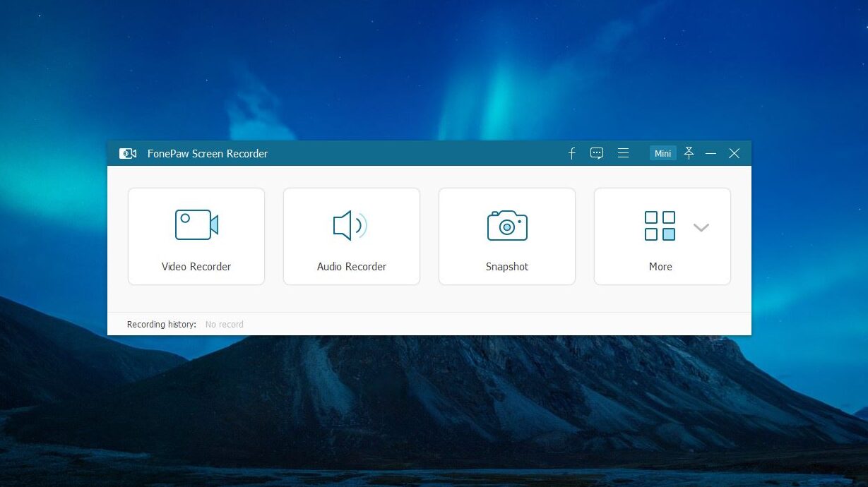The width and height of the screenshot is (868, 487).
Task: Click the speaker icon for audio recording
Action: [x=350, y=225]
